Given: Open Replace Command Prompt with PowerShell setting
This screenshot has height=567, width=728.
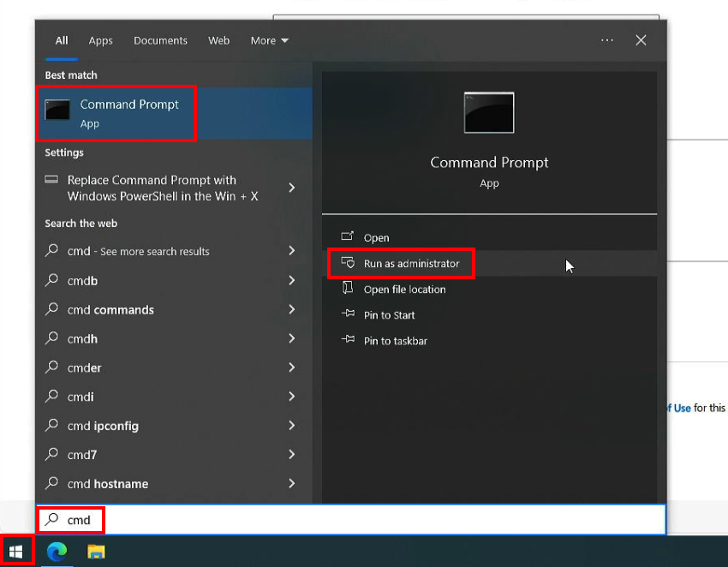Looking at the screenshot, I should (174, 188).
